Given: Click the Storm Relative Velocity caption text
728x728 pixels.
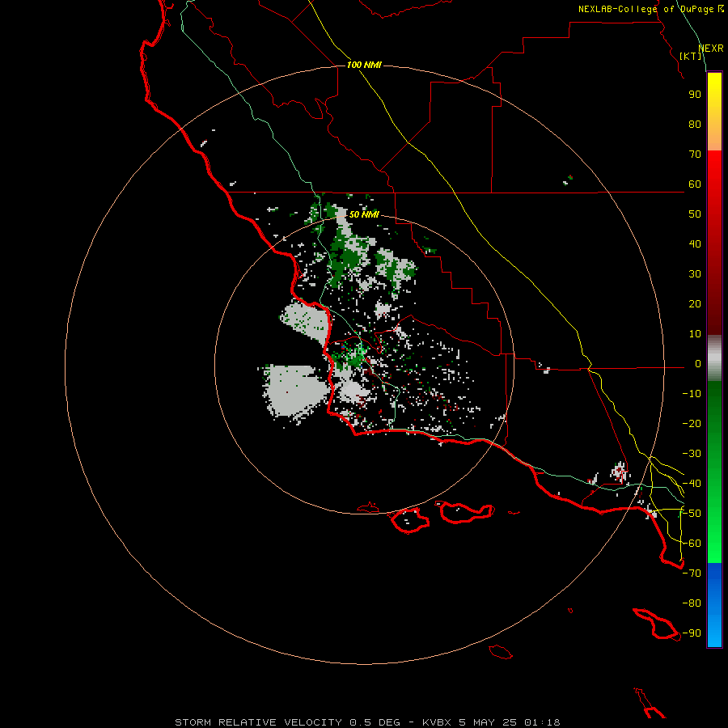Looking at the screenshot, I should (x=367, y=722).
